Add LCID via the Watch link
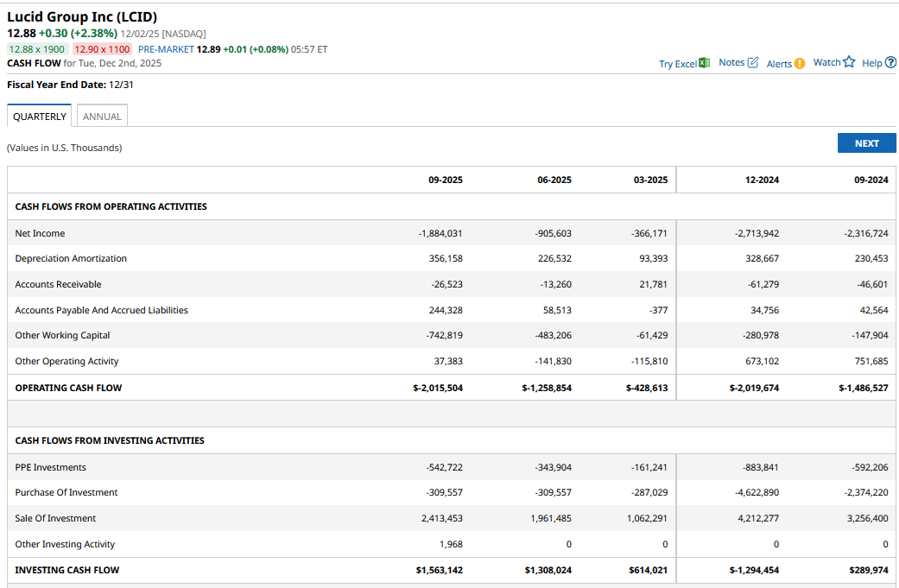The image size is (899, 588). (826, 63)
